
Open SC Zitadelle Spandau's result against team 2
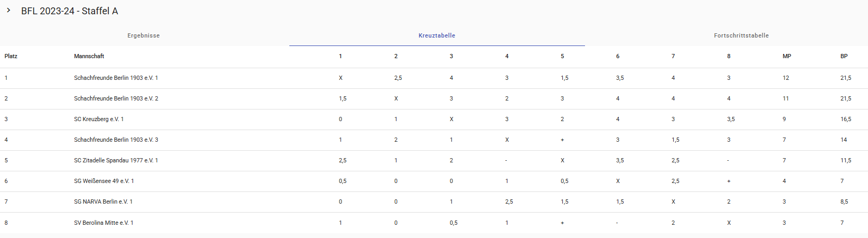point(396,160)
